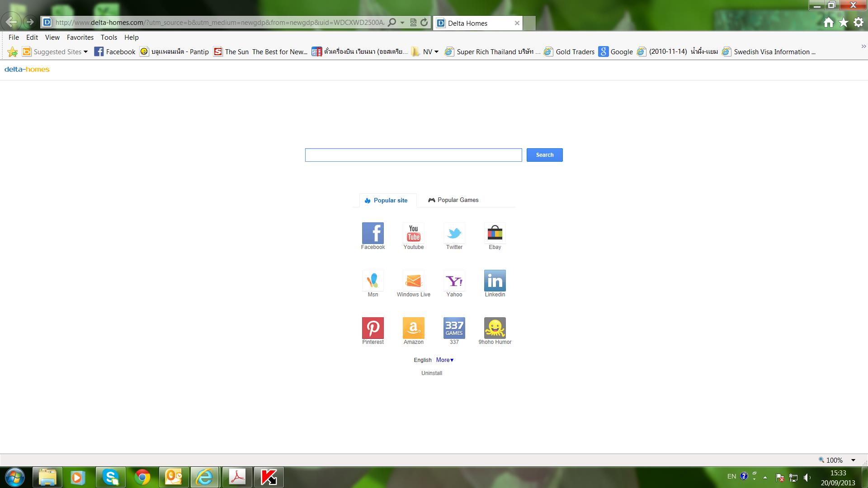Open the Facebook site icon
Image resolution: width=868 pixels, height=488 pixels.
[373, 233]
